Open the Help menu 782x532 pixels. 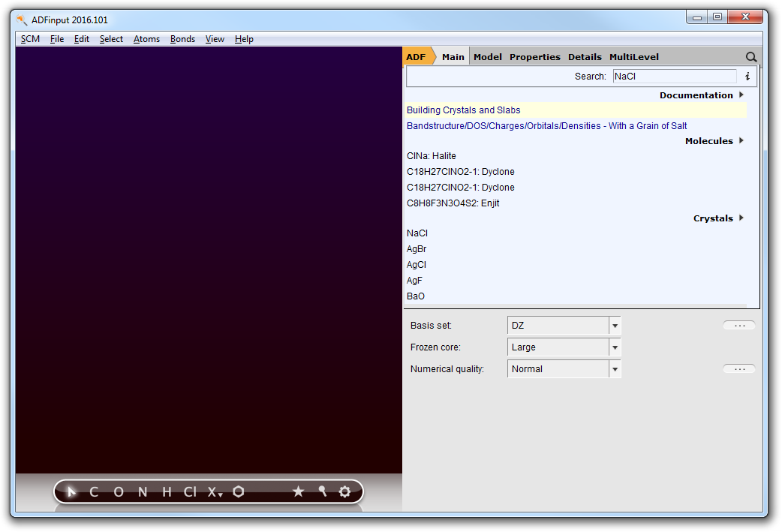244,39
